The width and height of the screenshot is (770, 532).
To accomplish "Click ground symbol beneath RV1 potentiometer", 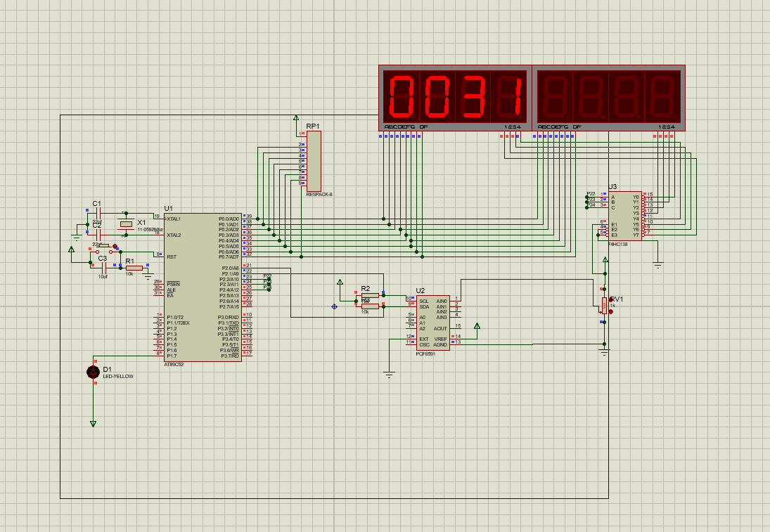I will pyautogui.click(x=605, y=352).
